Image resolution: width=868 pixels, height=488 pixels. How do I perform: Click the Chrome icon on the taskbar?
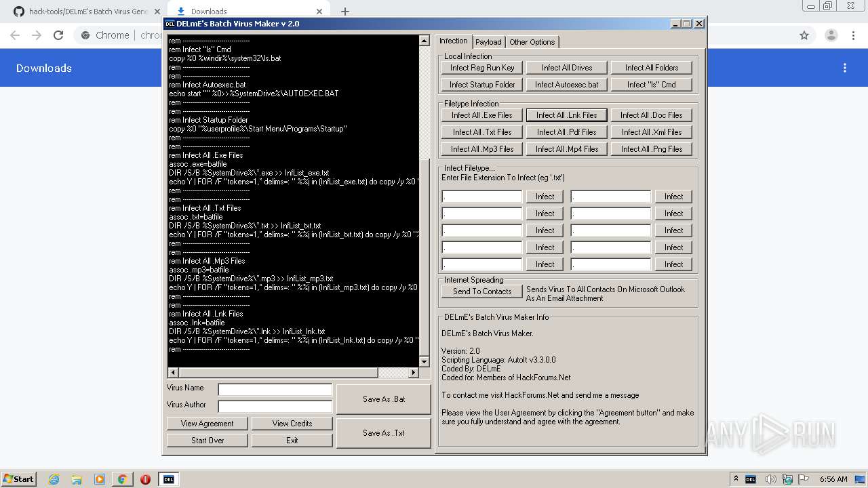123,479
